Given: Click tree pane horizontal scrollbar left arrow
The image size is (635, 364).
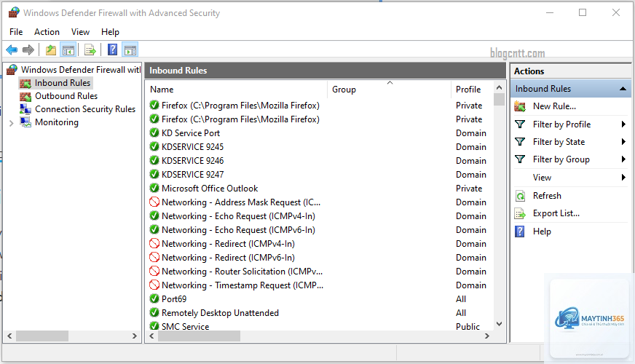Looking at the screenshot, I should click(x=9, y=336).
